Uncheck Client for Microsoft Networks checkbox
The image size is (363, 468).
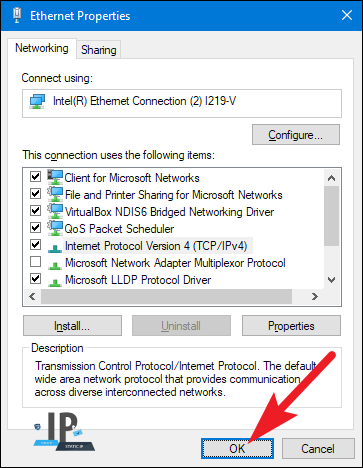35,176
